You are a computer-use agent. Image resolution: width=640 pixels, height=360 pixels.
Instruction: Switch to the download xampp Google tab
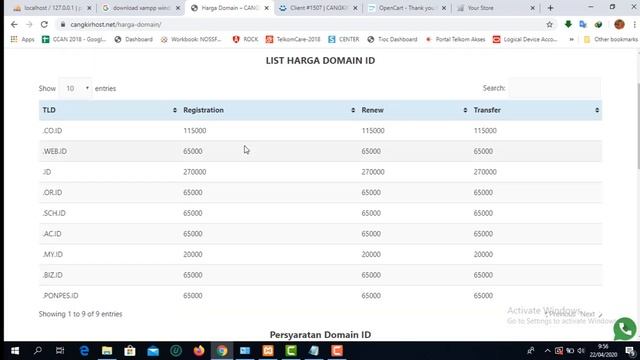(140, 8)
